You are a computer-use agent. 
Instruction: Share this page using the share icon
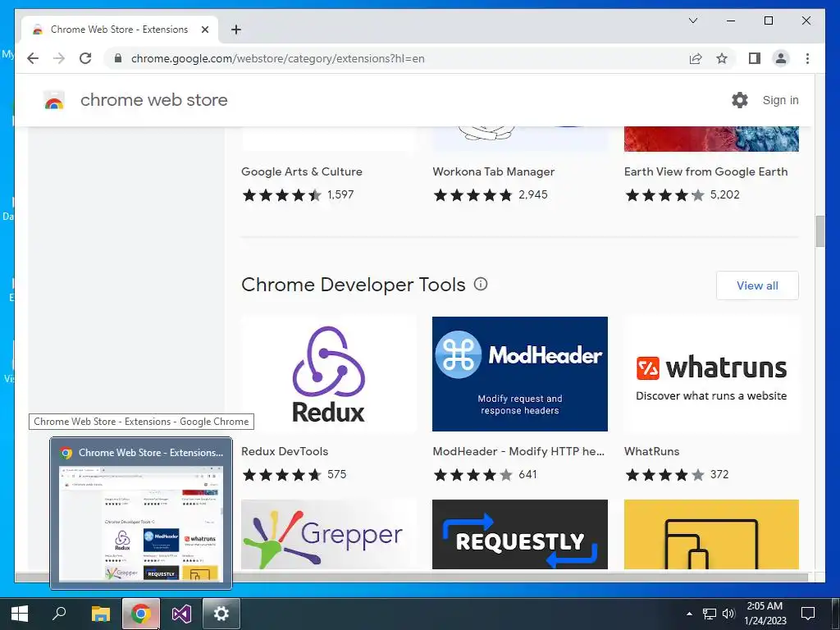pyautogui.click(x=696, y=58)
